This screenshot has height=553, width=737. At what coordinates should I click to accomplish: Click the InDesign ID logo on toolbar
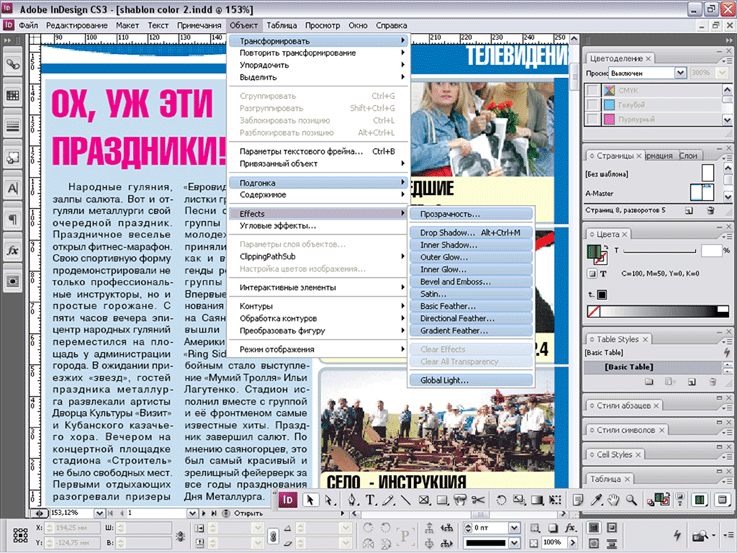tap(288, 500)
